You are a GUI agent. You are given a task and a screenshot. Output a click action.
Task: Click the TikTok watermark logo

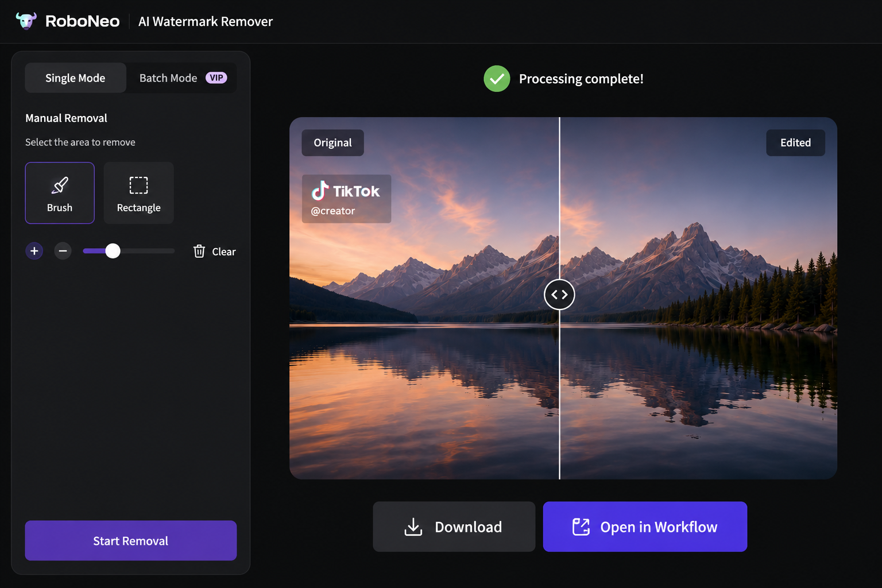click(x=320, y=191)
